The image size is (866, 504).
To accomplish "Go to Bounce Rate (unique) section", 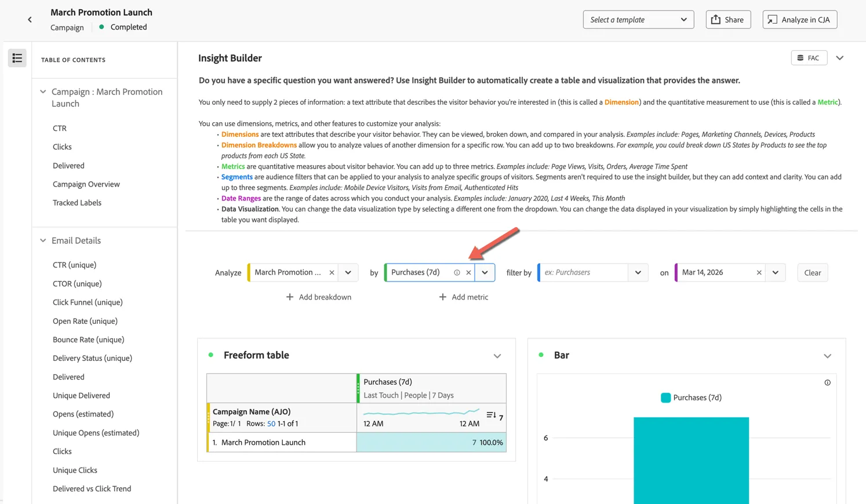I will pos(89,339).
